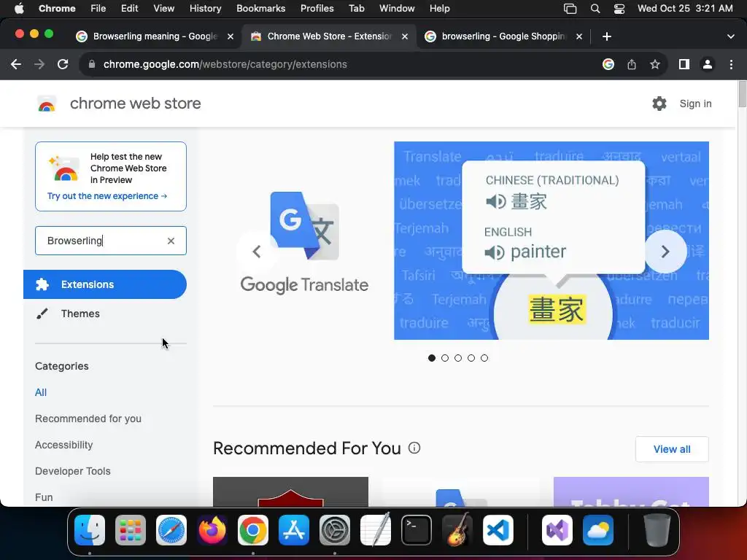The height and width of the screenshot is (560, 747).
Task: Toggle the Chrome side panel
Action: (x=684, y=64)
